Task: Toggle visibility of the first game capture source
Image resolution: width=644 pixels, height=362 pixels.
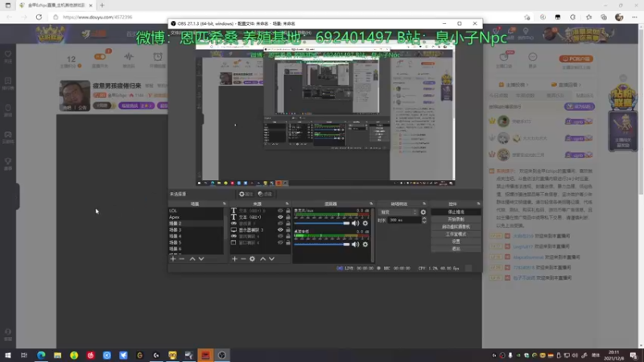Action: point(280,224)
